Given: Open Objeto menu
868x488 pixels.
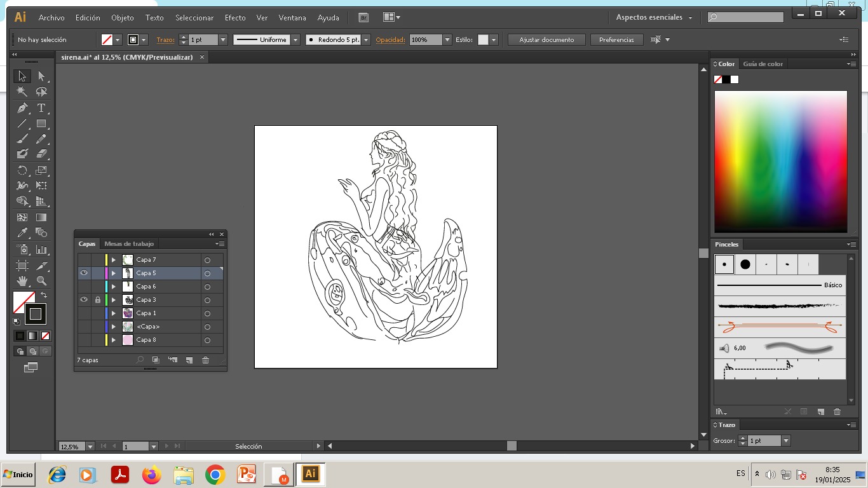Looking at the screenshot, I should click(123, 18).
